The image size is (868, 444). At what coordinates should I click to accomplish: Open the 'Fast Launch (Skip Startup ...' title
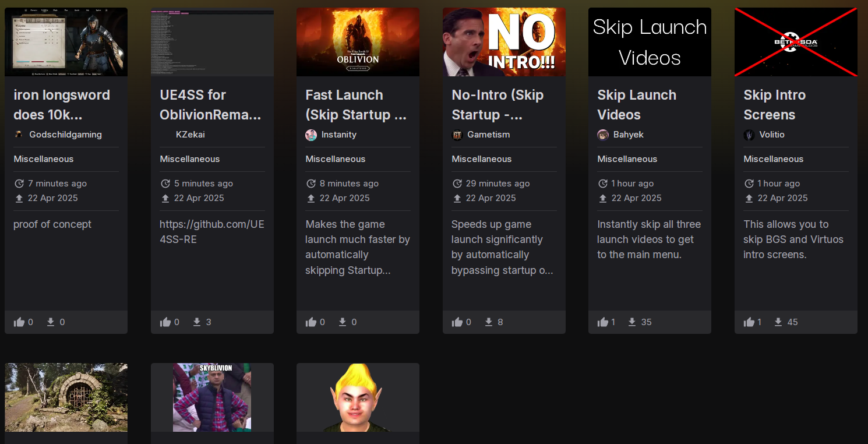[356, 105]
